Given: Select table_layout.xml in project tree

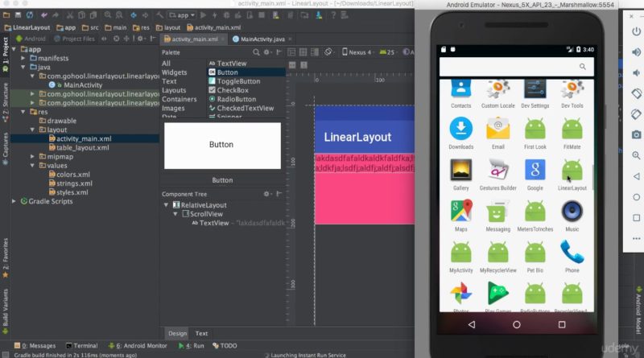Looking at the screenshot, I should (79, 147).
